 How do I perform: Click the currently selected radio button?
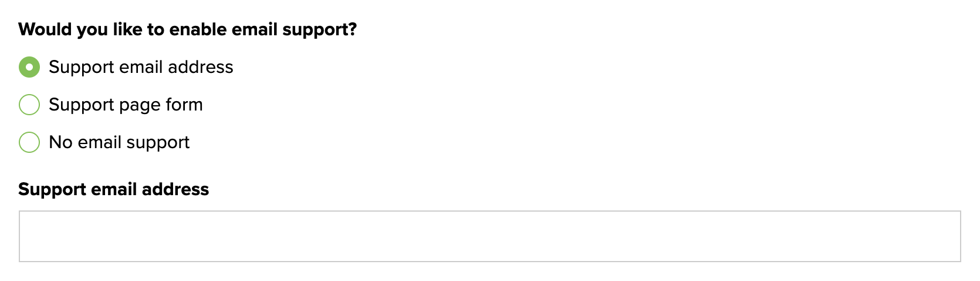pos(29,67)
